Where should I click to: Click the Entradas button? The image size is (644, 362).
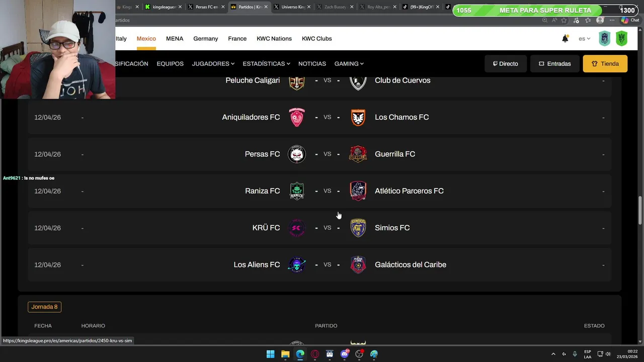[554, 64]
